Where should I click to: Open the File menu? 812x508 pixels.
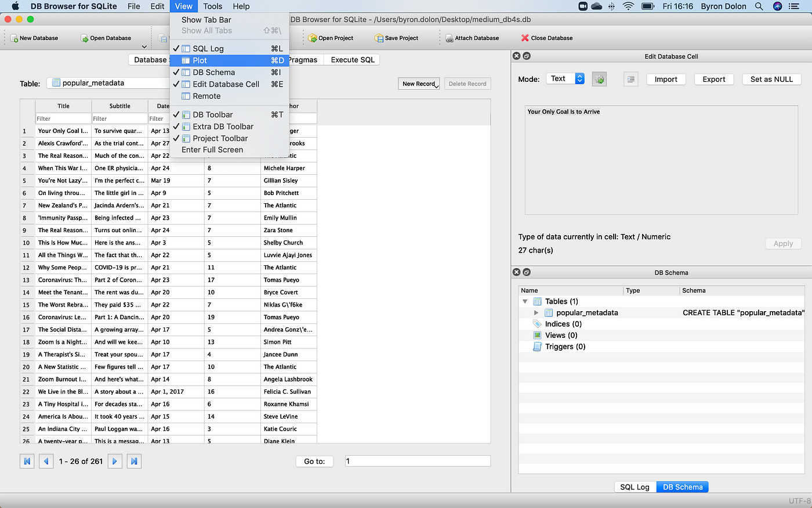tap(134, 6)
